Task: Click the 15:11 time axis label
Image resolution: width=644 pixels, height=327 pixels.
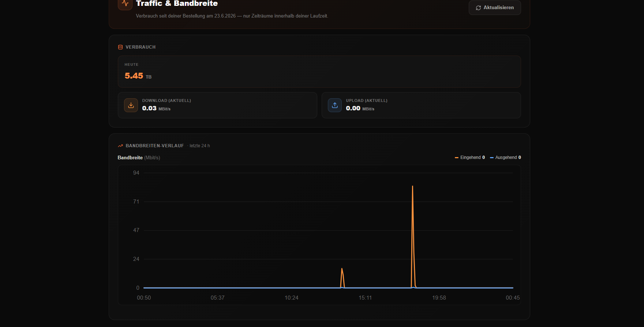Action: pyautogui.click(x=365, y=298)
